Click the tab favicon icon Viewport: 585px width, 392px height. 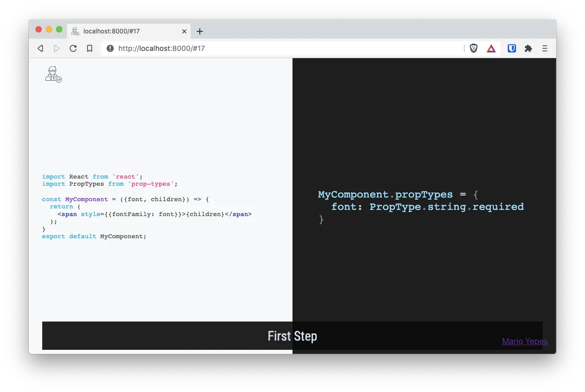pyautogui.click(x=75, y=31)
